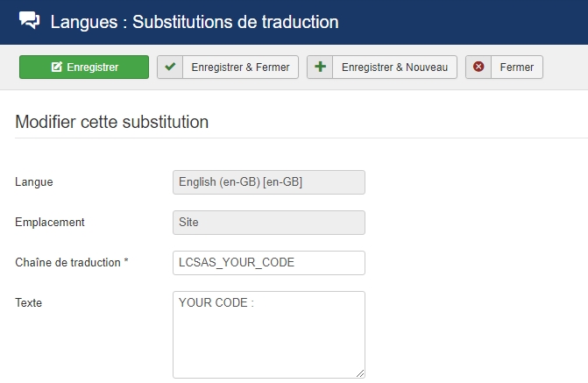The height and width of the screenshot is (383, 588).
Task: Click the Modifier cette substitution heading
Action: click(112, 122)
